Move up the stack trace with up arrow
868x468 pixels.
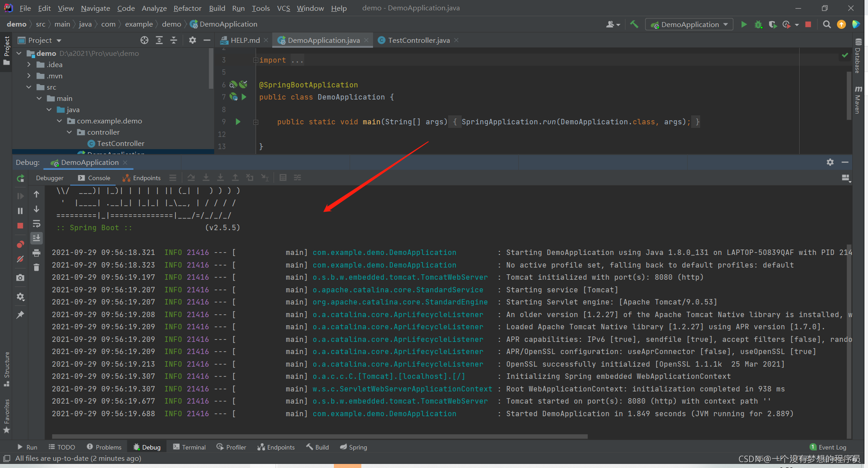pyautogui.click(x=36, y=194)
